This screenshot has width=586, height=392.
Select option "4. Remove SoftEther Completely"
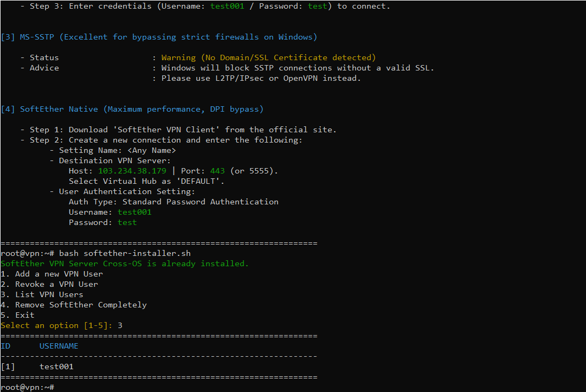73,304
